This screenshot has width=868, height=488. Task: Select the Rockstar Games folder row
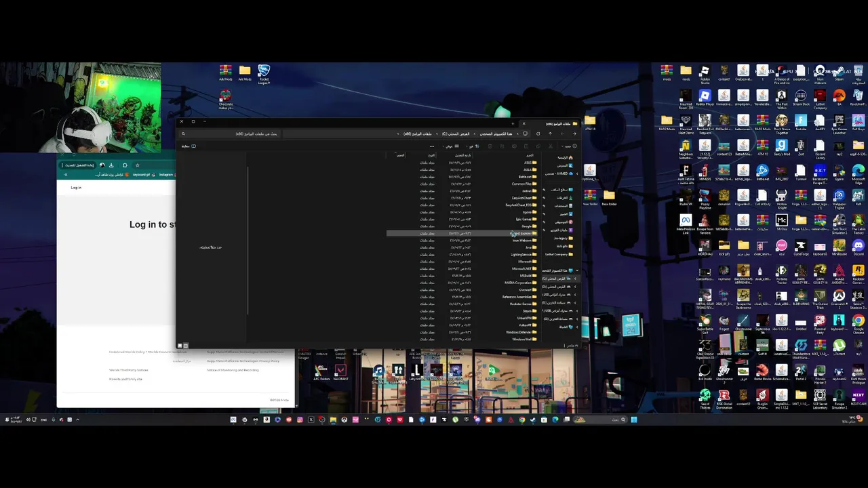[x=462, y=304]
